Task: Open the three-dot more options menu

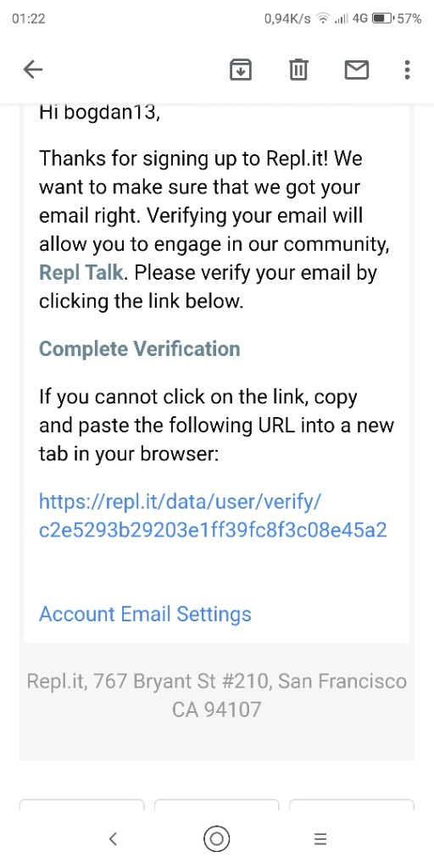Action: click(408, 70)
